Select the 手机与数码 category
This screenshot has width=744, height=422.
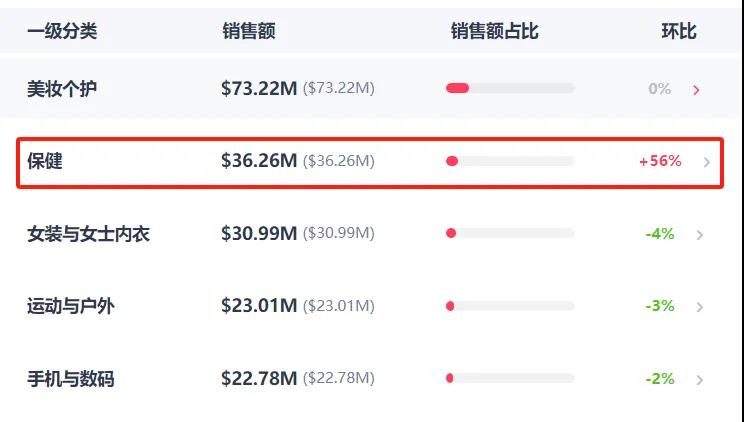point(70,379)
